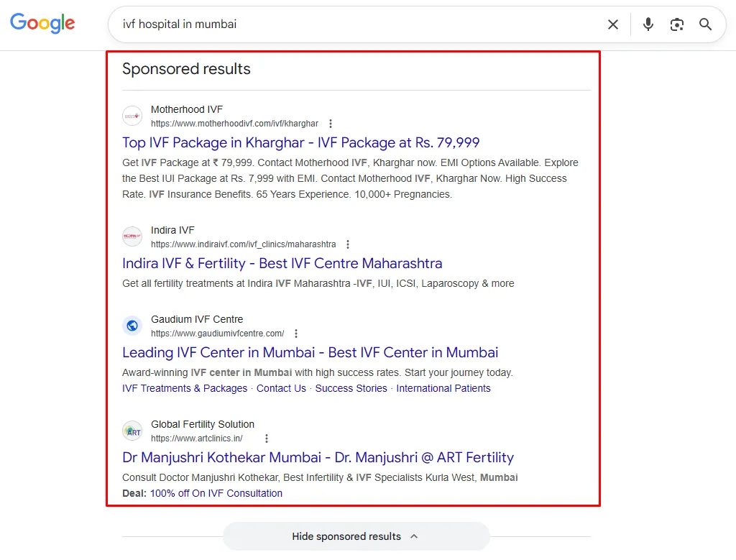Image resolution: width=736 pixels, height=560 pixels.
Task: Open 'Top IVF Package in Kharghar' ad link
Action: pyautogui.click(x=301, y=143)
